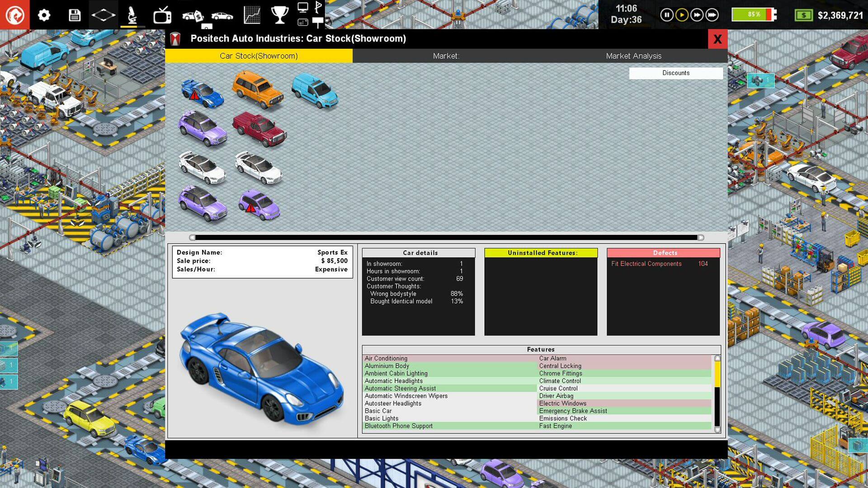Image resolution: width=868 pixels, height=488 pixels.
Task: Click the Defects panel header
Action: [663, 253]
